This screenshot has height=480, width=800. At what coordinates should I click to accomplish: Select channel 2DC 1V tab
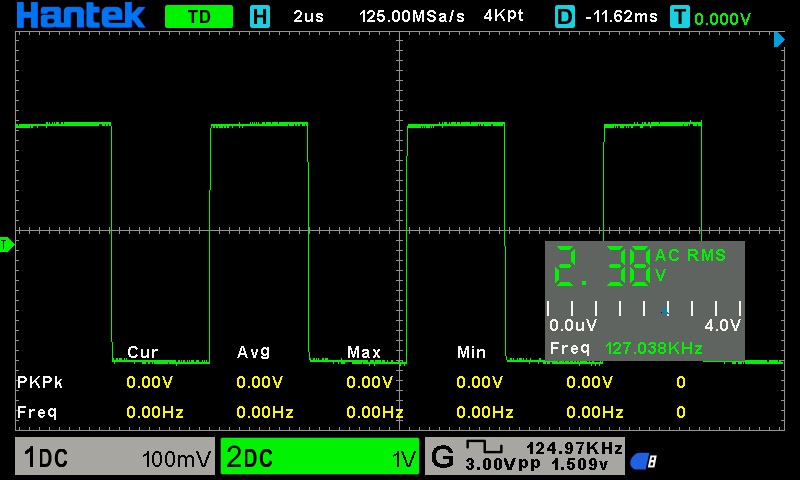click(x=320, y=456)
